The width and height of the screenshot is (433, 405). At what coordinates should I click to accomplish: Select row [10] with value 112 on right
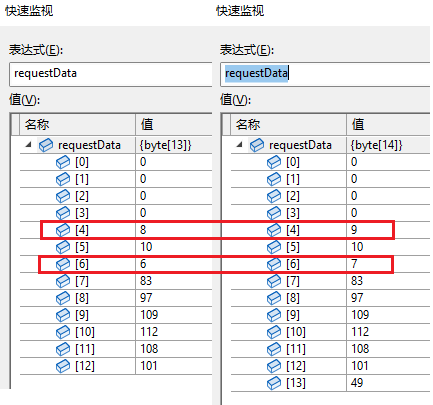point(330,332)
